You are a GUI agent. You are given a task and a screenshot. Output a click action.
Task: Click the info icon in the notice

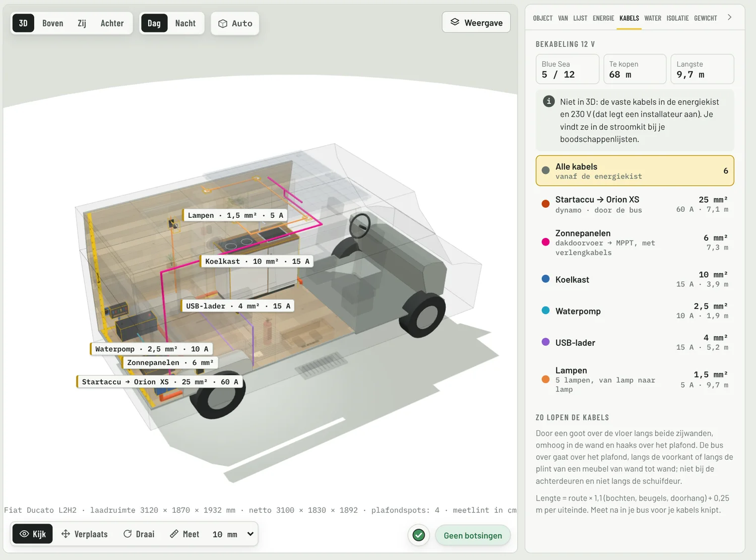(x=549, y=101)
